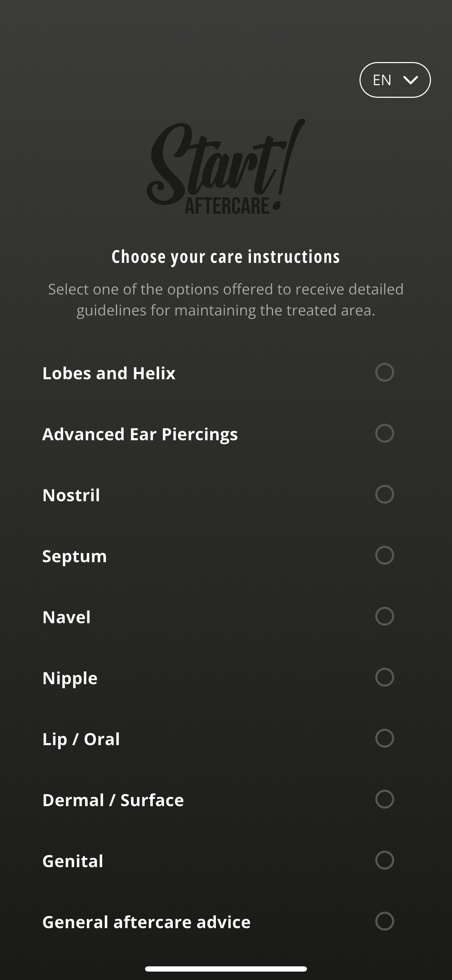Viewport: 452px width, 980px height.
Task: Tap the Septum option text
Action: pyautogui.click(x=75, y=556)
